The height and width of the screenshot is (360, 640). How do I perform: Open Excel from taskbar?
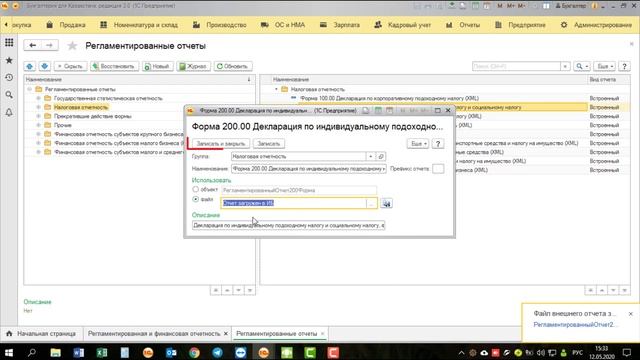102,352
